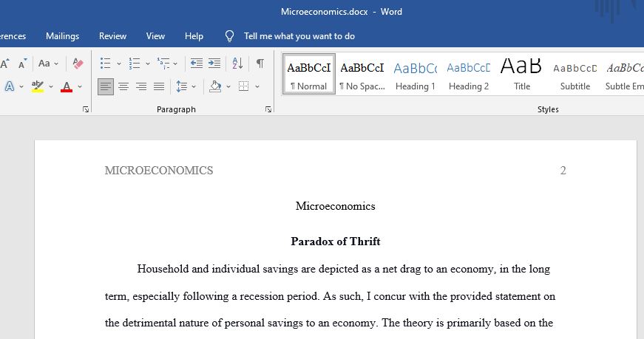The height and width of the screenshot is (339, 644).
Task: Align text right
Action: 141,86
